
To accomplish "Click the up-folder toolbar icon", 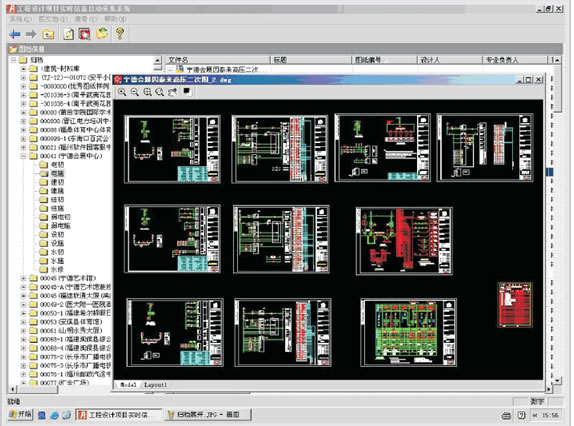I will 48,34.
